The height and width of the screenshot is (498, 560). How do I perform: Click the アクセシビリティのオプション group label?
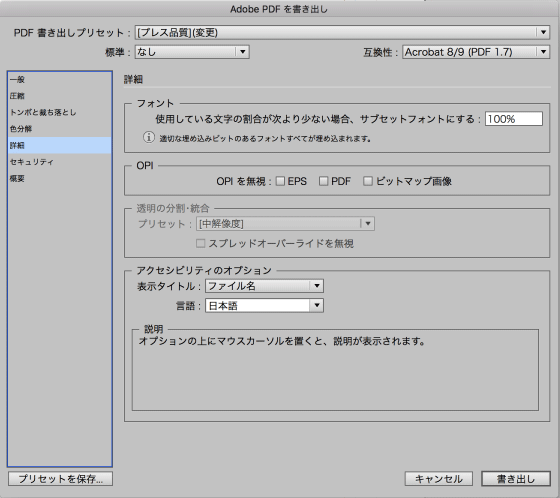click(x=204, y=270)
